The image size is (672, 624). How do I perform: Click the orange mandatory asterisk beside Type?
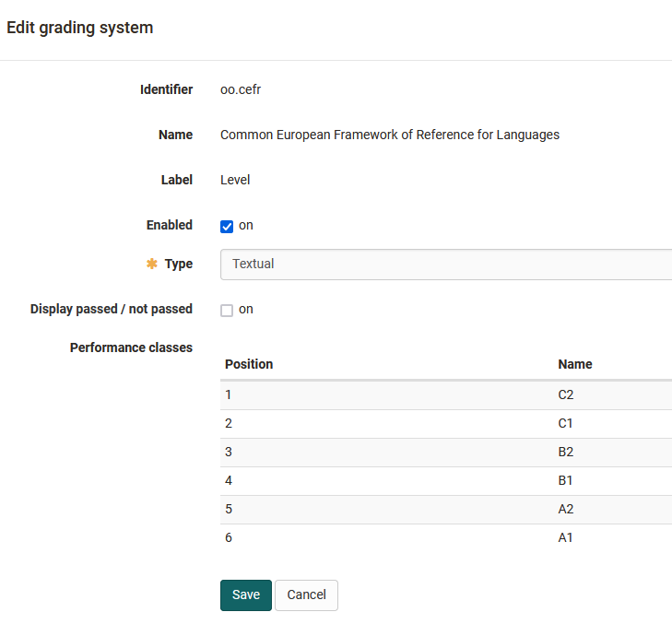pos(153,265)
